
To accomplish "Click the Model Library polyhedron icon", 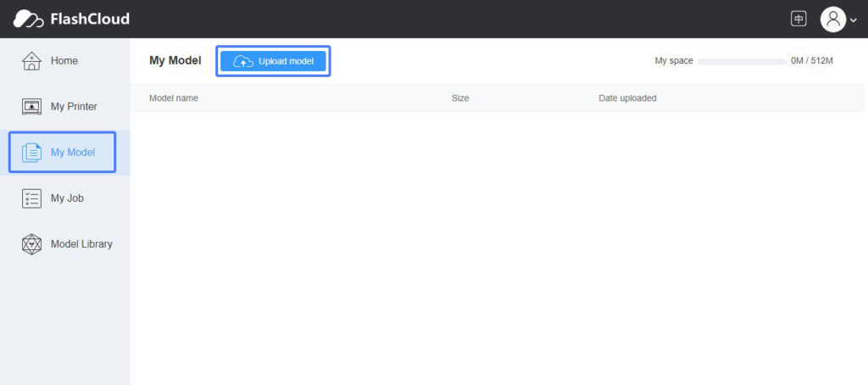I will tap(31, 243).
